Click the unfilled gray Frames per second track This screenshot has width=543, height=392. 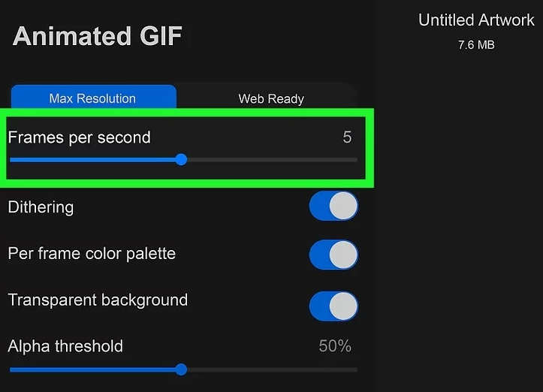(x=270, y=159)
